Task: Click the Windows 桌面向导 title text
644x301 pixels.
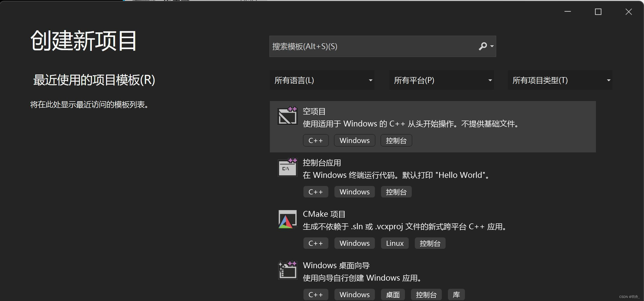Action: [x=336, y=266]
